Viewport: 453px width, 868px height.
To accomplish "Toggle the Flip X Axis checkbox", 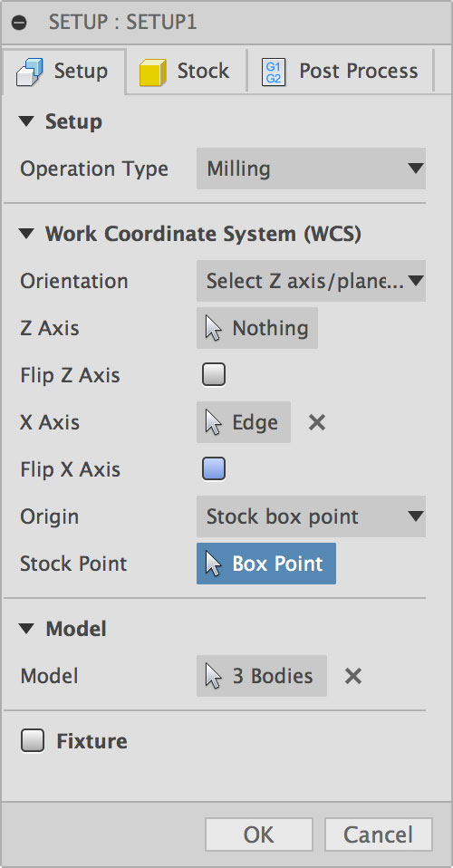I will pyautogui.click(x=214, y=468).
